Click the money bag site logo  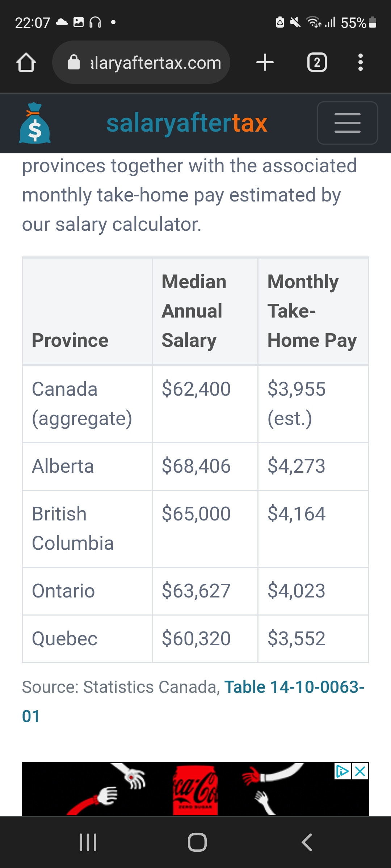(x=35, y=123)
